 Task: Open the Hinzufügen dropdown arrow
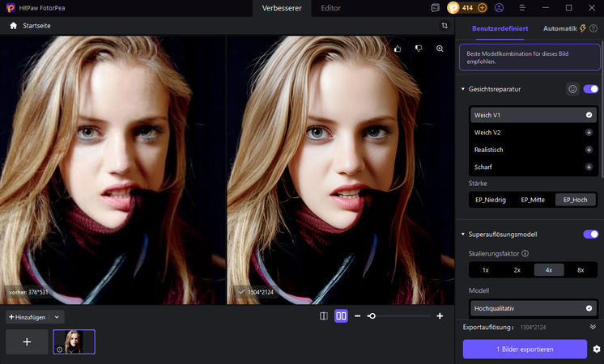point(57,317)
